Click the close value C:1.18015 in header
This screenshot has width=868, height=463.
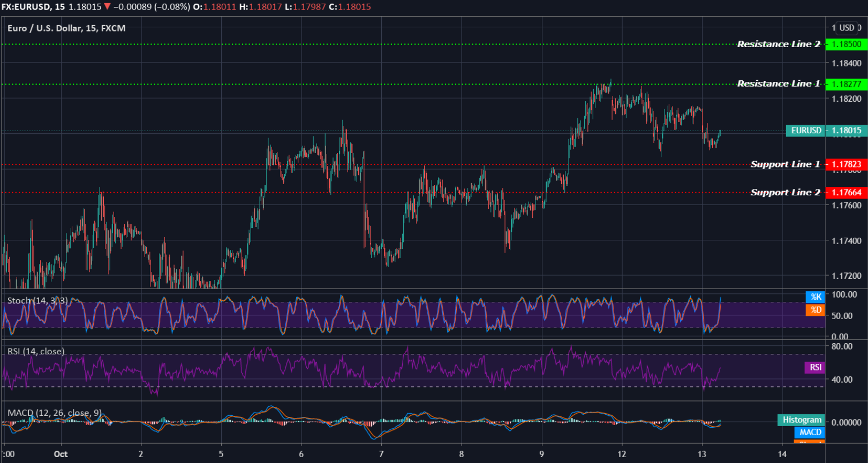coord(350,7)
